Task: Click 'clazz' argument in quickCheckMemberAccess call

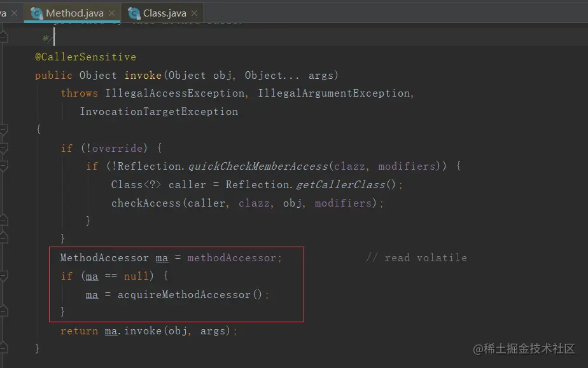Action: coord(349,167)
